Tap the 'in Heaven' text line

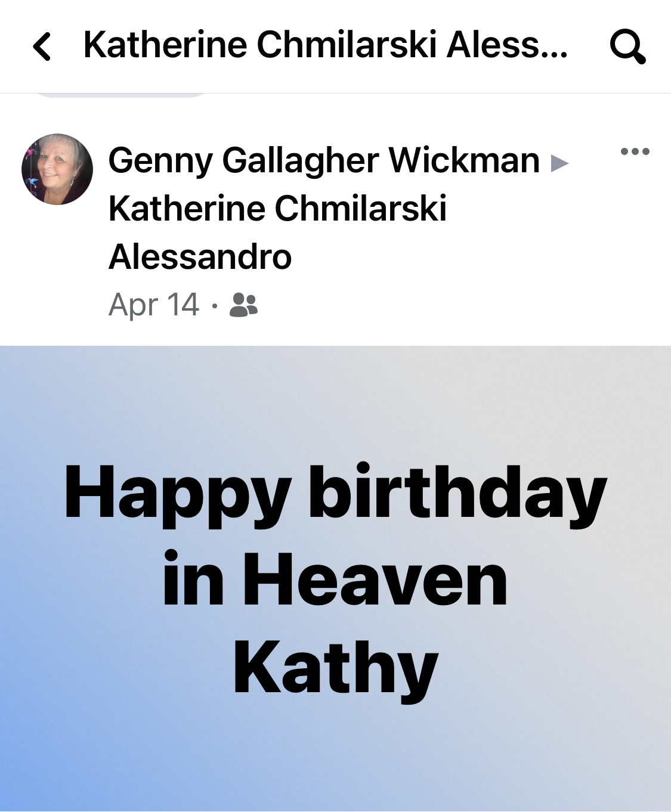pyautogui.click(x=335, y=579)
